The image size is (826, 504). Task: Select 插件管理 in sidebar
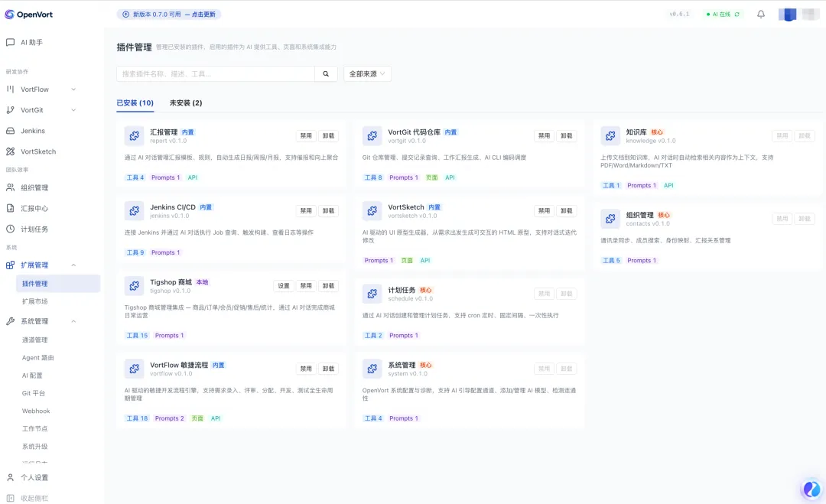coord(58,283)
